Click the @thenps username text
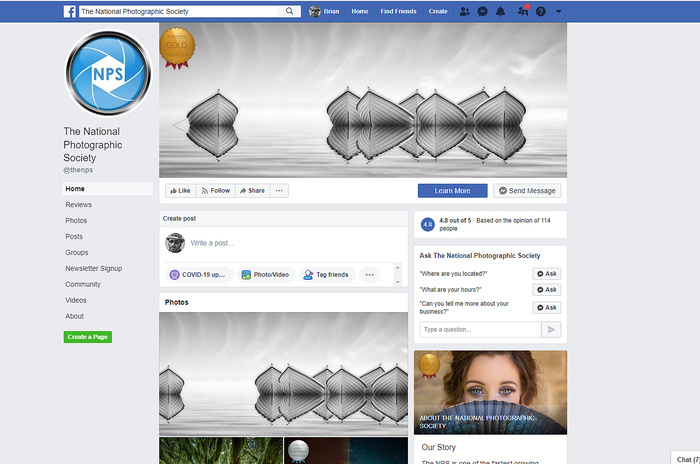 point(78,170)
